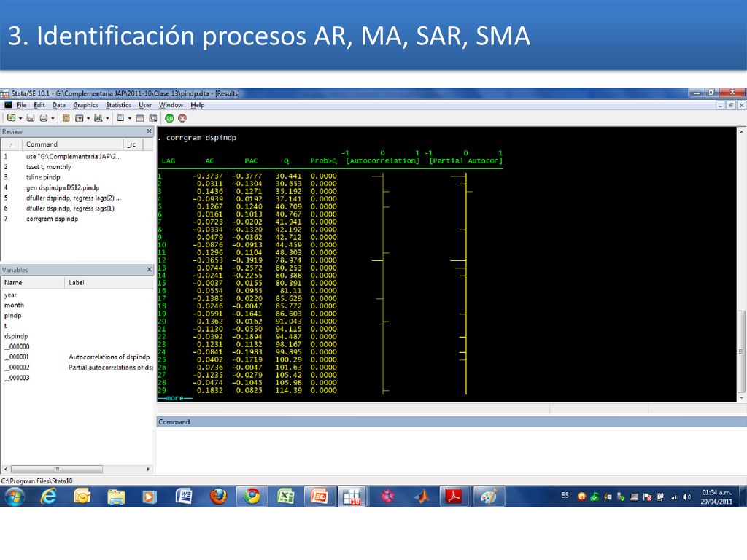This screenshot has height=560, width=747.
Task: Open the User menu
Action: (145, 105)
